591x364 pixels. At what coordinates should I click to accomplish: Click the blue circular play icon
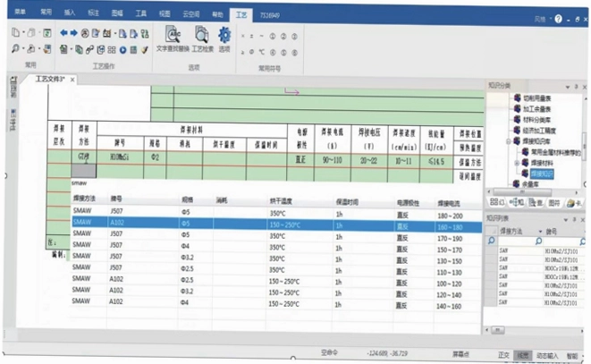pyautogui.click(x=122, y=50)
